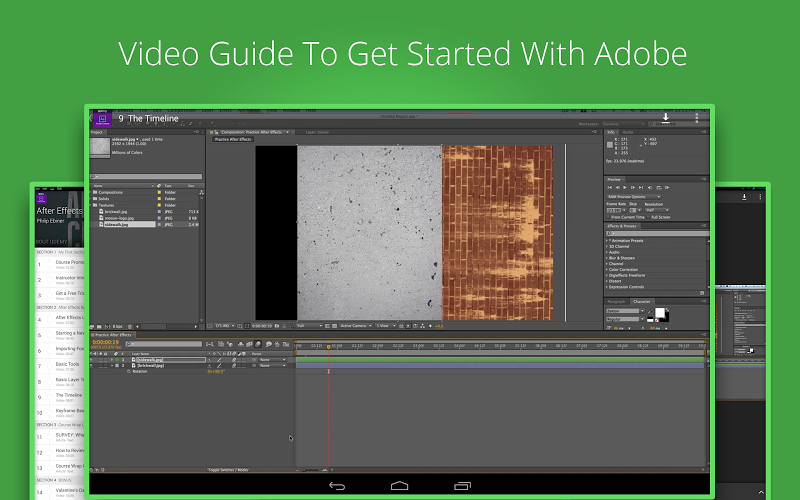Select the sidewalk.jpg file in Project panel
This screenshot has height=500, width=800.
coord(117,225)
